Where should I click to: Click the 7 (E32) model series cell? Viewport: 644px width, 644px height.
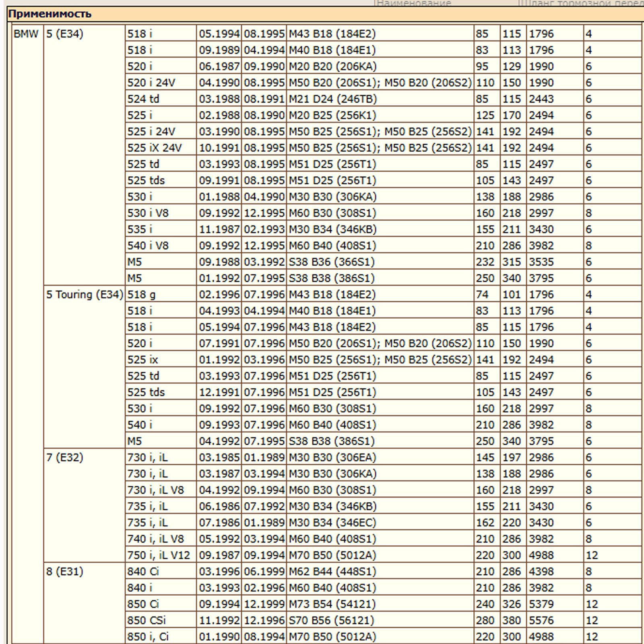coord(65,458)
